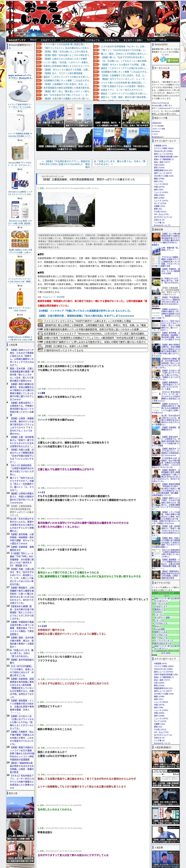The image size is (186, 868).
Task: Open the 5ch.net tab
Action: (151, 40)
